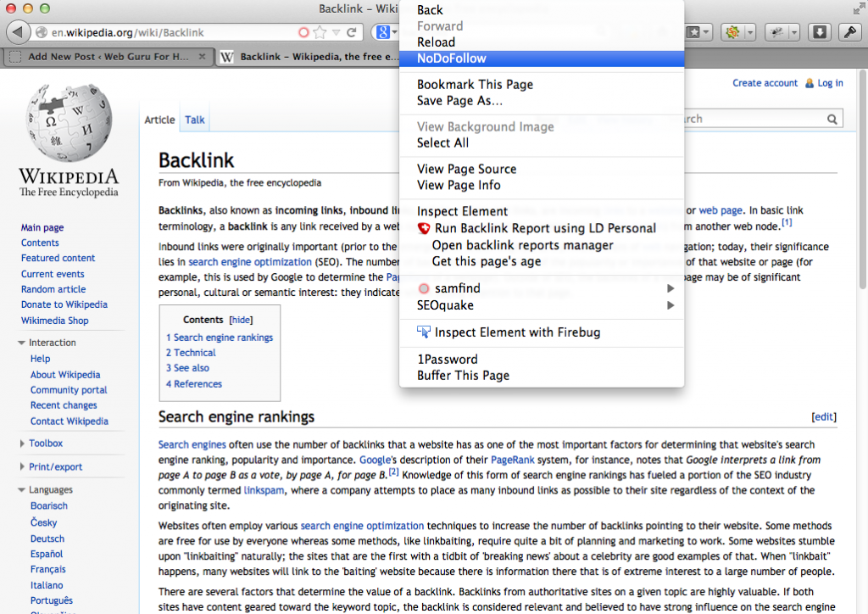This screenshot has height=614, width=868.
Task: Open Google search engine selector dropdown
Action: click(387, 33)
